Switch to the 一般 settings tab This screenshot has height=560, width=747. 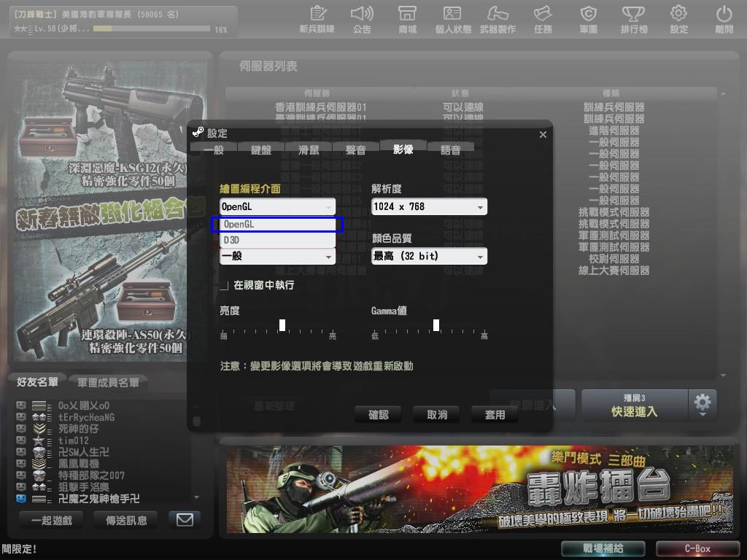click(x=214, y=150)
